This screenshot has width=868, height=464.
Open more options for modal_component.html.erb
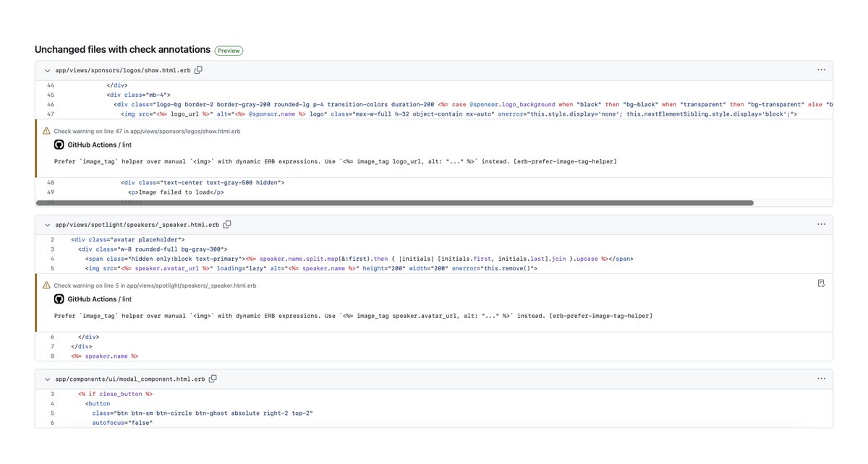(821, 379)
